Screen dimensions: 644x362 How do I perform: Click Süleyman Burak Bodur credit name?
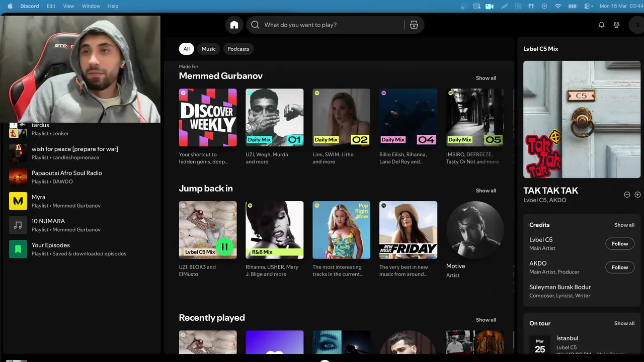click(x=560, y=287)
